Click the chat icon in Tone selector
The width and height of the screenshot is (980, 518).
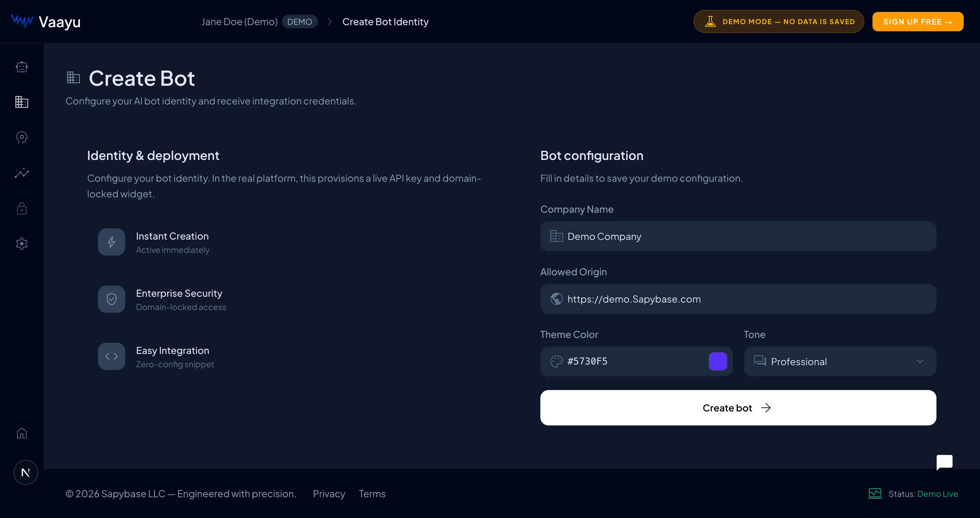760,361
